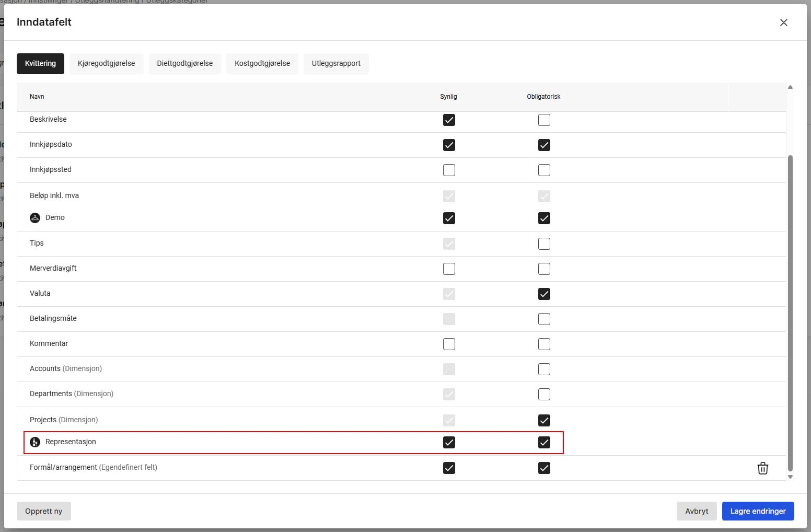Open the Diettgodtgjørelse tab
This screenshot has width=811, height=532.
pyautogui.click(x=184, y=64)
